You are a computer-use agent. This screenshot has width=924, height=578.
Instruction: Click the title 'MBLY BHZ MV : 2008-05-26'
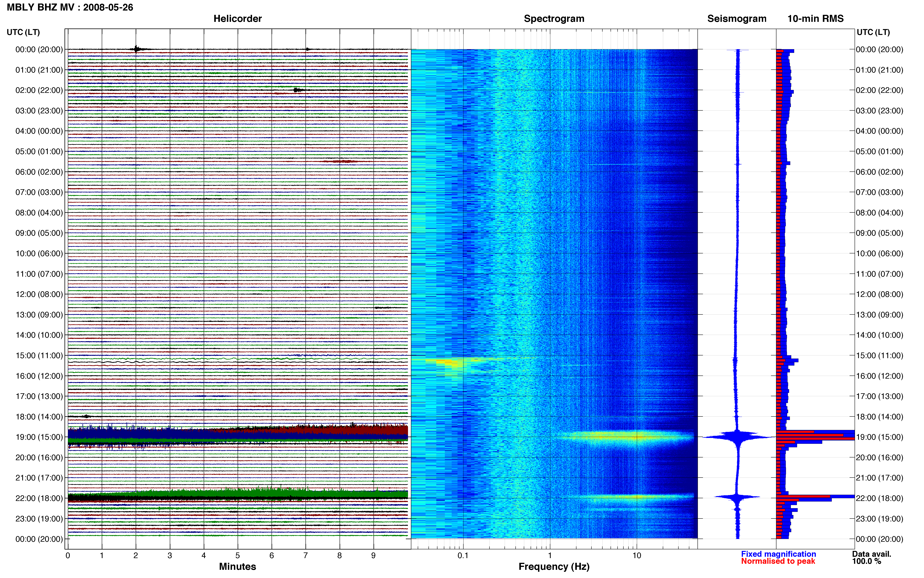click(x=70, y=7)
